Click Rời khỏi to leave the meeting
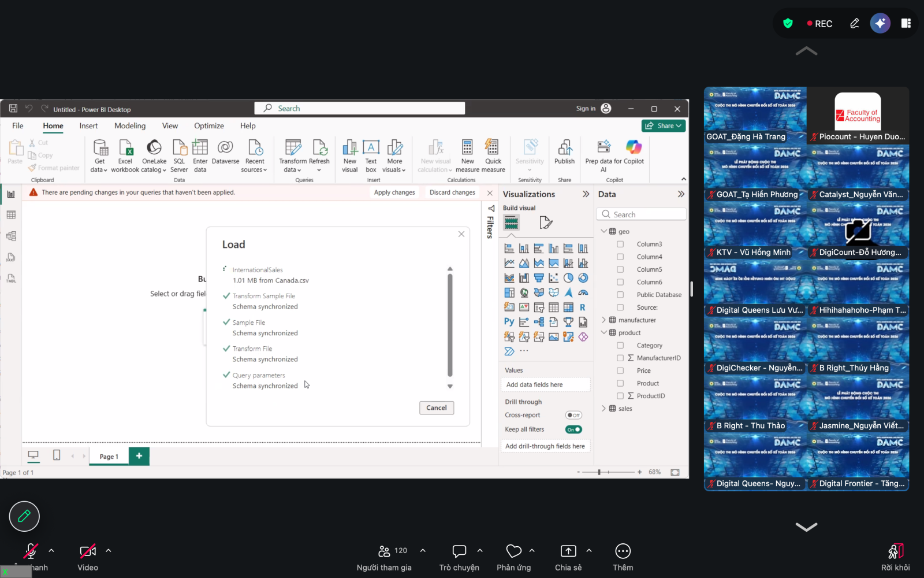The height and width of the screenshot is (578, 924). (896, 558)
